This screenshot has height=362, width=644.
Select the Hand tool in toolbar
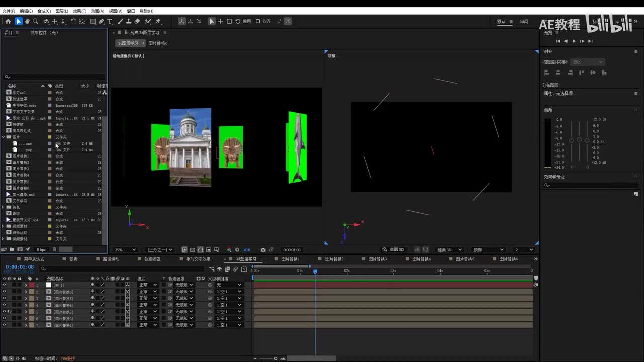coord(27,21)
